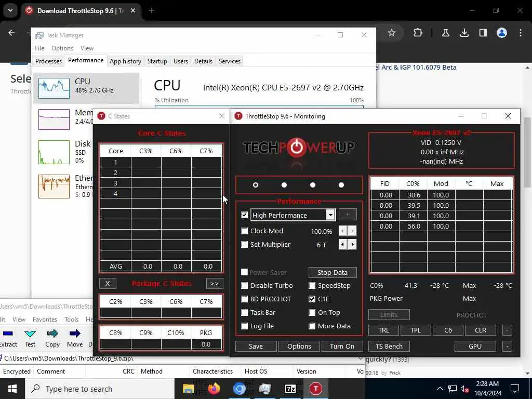Open the GPU monitoring button
This screenshot has height=399, width=532.
475,346
